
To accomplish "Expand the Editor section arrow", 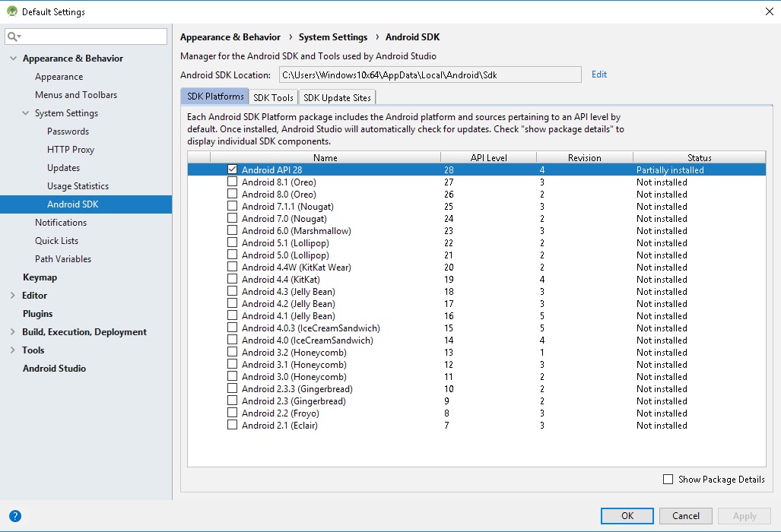I will (x=12, y=295).
